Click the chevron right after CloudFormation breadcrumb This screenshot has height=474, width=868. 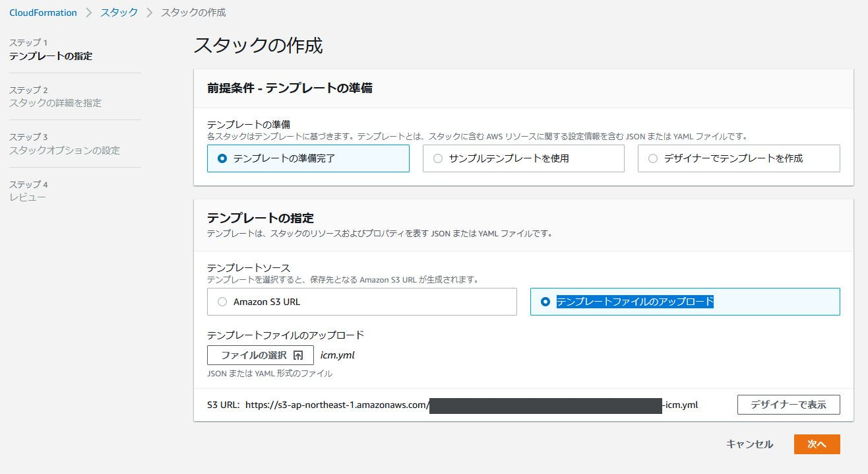pyautogui.click(x=89, y=13)
